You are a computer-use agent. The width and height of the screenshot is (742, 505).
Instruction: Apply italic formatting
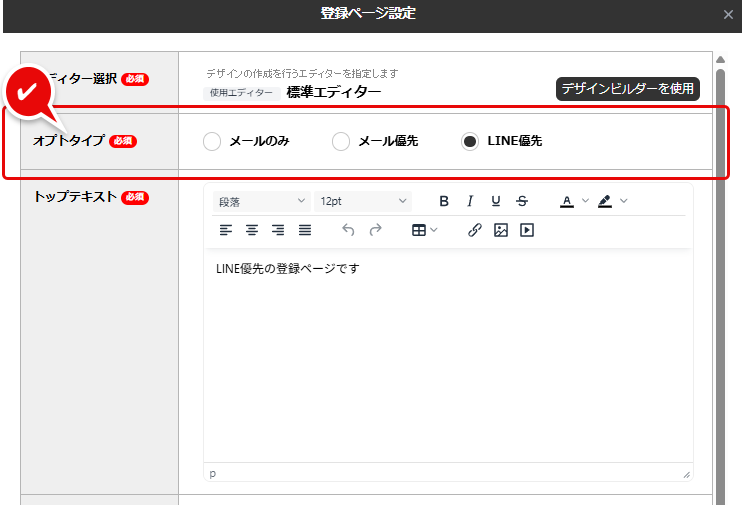point(470,201)
